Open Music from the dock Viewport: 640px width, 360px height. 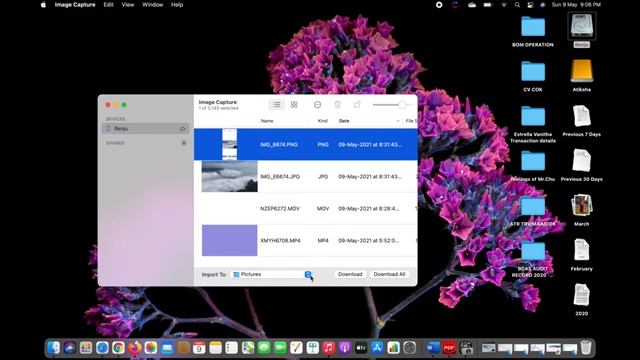pyautogui.click(x=329, y=348)
